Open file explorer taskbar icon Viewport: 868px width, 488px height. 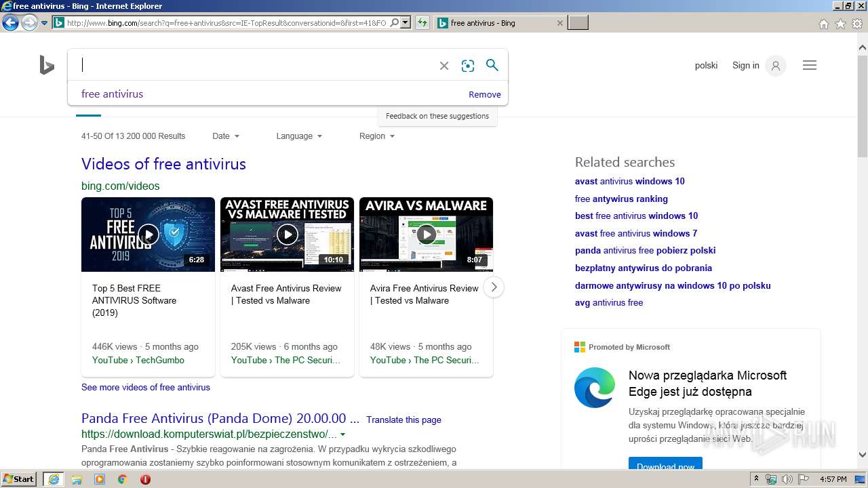[77, 479]
